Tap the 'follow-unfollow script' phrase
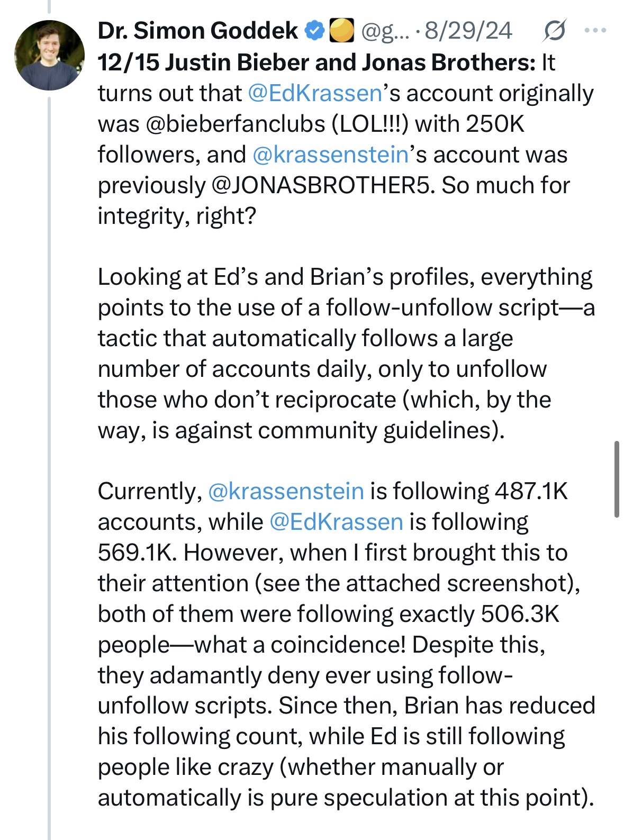 pyautogui.click(x=442, y=308)
